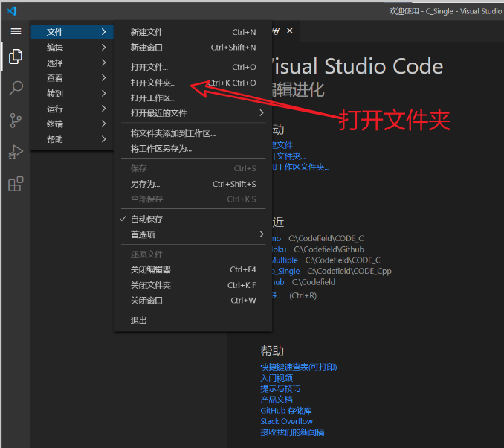Choose 关闭编辑器 menu item
Screen dimensions: 504x448
[193, 269]
